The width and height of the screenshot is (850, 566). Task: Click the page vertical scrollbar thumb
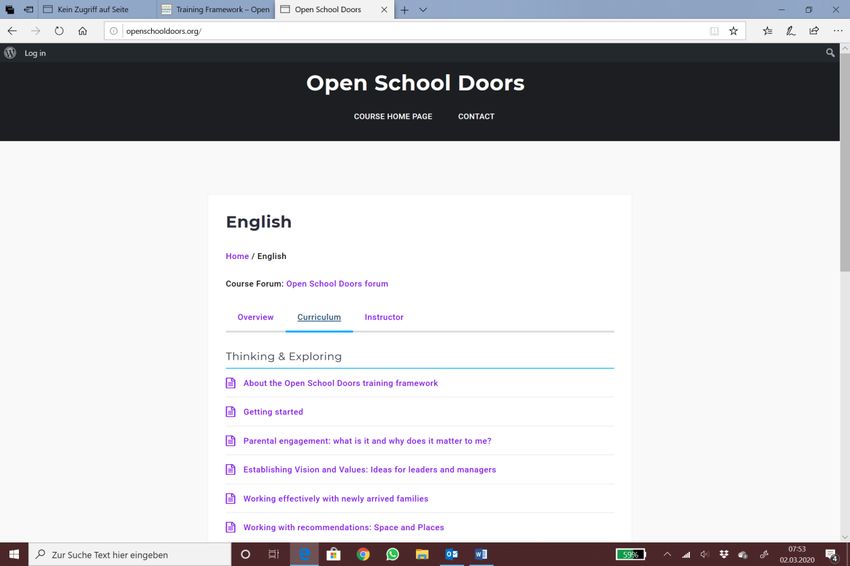click(845, 163)
